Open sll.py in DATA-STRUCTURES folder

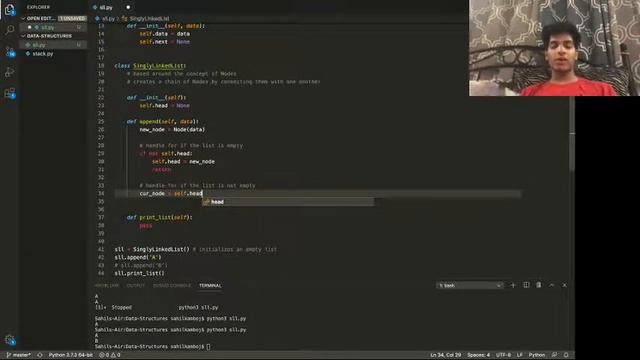point(39,45)
